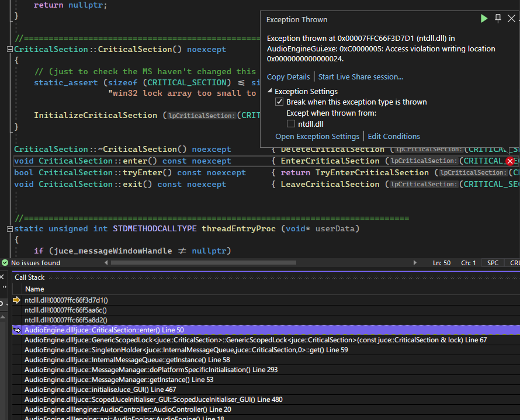This screenshot has width=520, height=420.
Task: Click the Ln: 50 status bar indicator
Action: click(441, 263)
